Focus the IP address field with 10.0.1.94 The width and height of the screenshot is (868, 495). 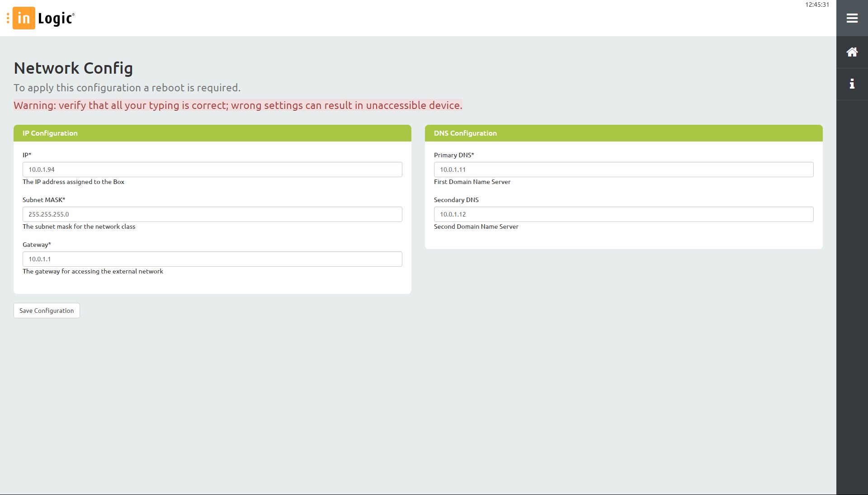[x=212, y=170]
